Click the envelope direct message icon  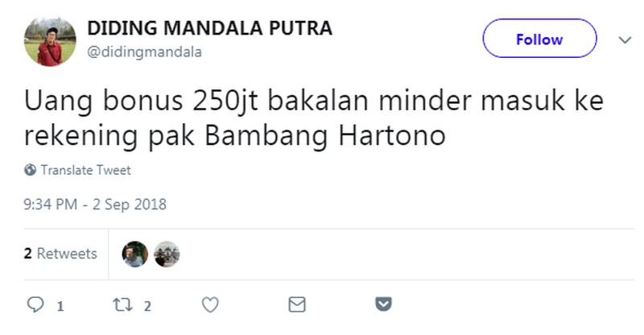[x=297, y=304]
